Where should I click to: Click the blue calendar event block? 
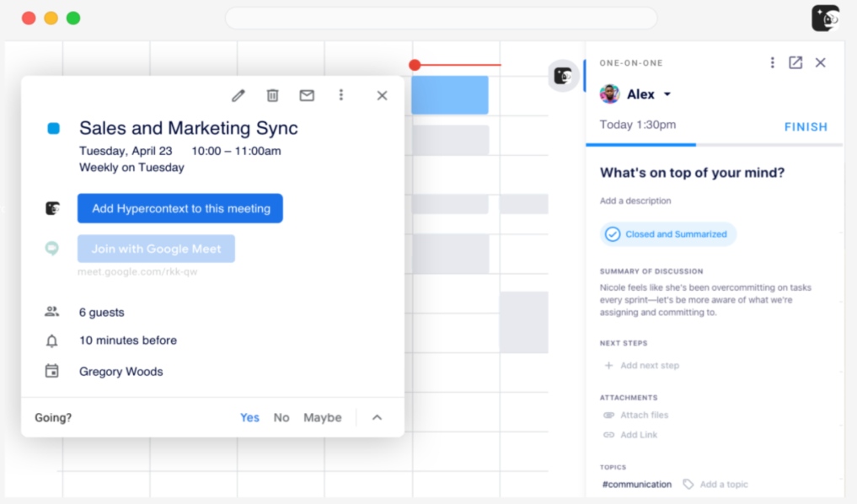coord(450,95)
